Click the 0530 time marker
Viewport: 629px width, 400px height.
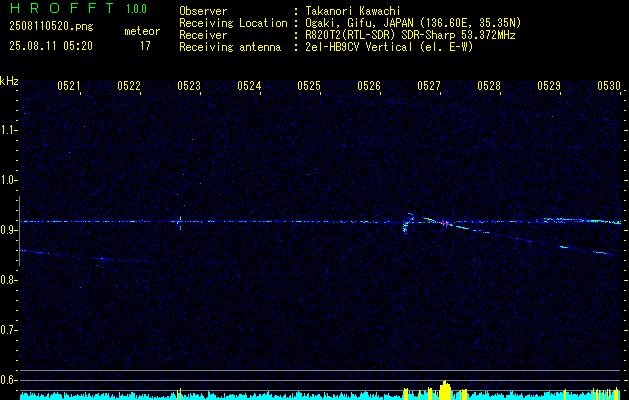click(609, 85)
